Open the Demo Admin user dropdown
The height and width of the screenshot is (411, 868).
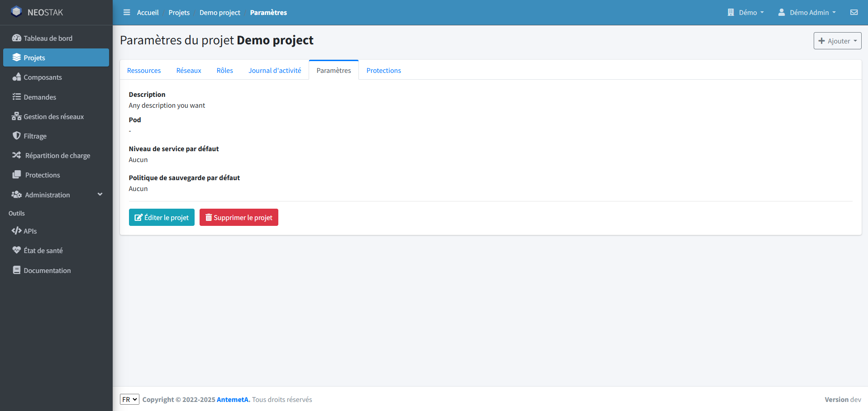click(x=806, y=12)
